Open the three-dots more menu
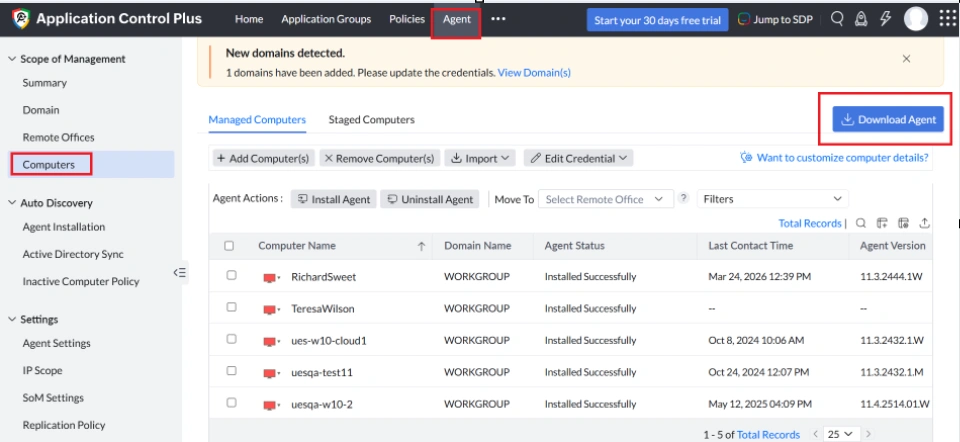 pyautogui.click(x=498, y=19)
